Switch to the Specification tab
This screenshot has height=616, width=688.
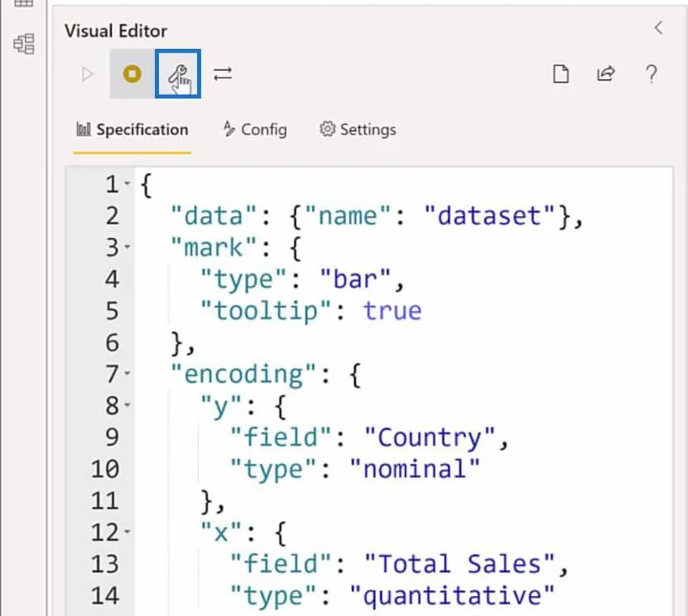(132, 130)
